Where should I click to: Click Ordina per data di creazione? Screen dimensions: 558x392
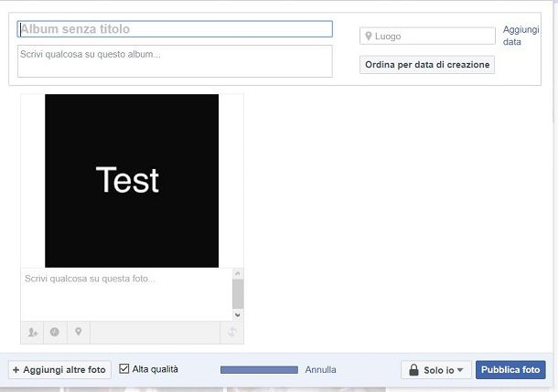(427, 65)
